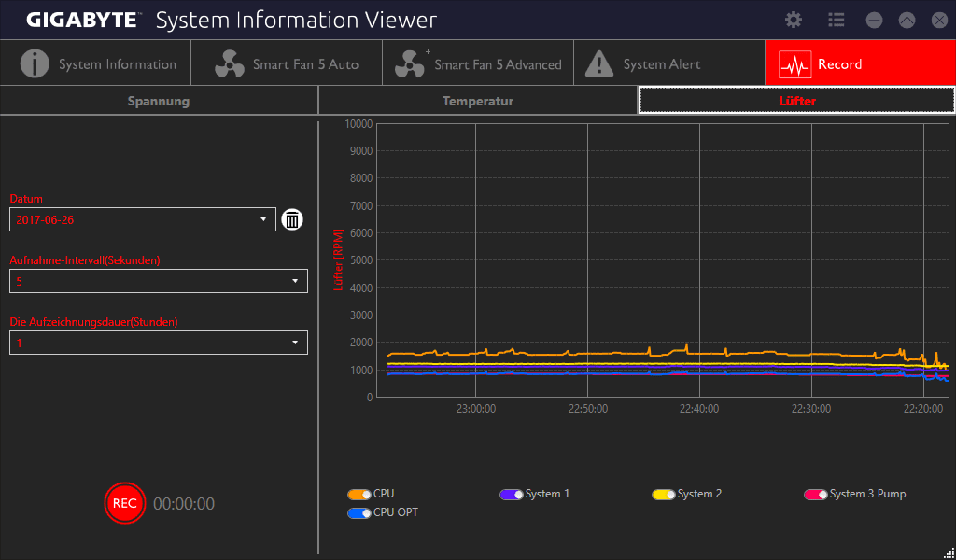Switch to the Spannung sub-tab
Viewport: 956px width, 560px height.
point(159,101)
